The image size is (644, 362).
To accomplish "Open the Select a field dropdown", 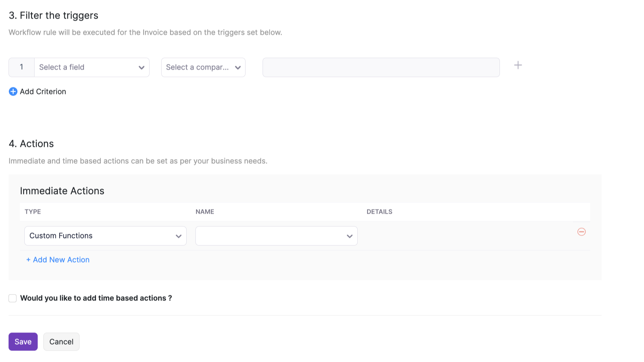I will (86, 67).
